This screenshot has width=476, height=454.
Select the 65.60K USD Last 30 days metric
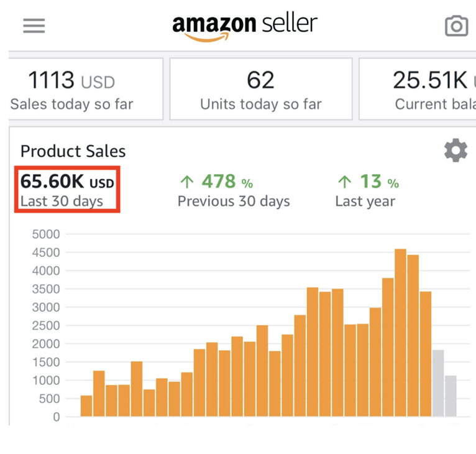[x=67, y=189]
